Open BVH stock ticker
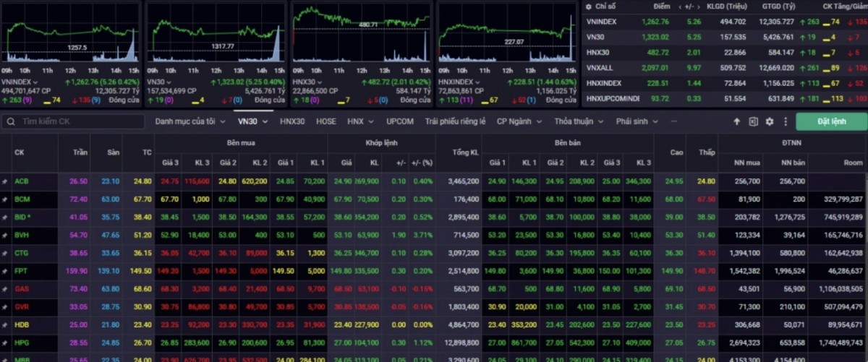868x362 pixels. [22, 235]
